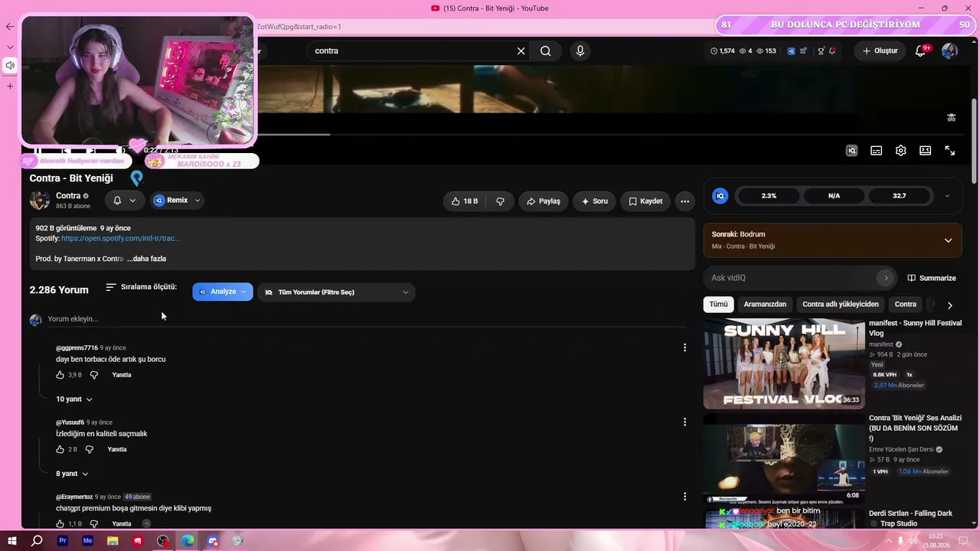Focus the Ask vidIQ input field
The height and width of the screenshot is (551, 980).
792,278
